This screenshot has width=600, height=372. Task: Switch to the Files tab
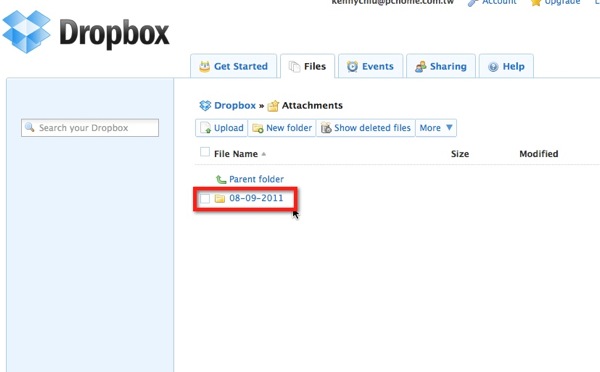(307, 66)
